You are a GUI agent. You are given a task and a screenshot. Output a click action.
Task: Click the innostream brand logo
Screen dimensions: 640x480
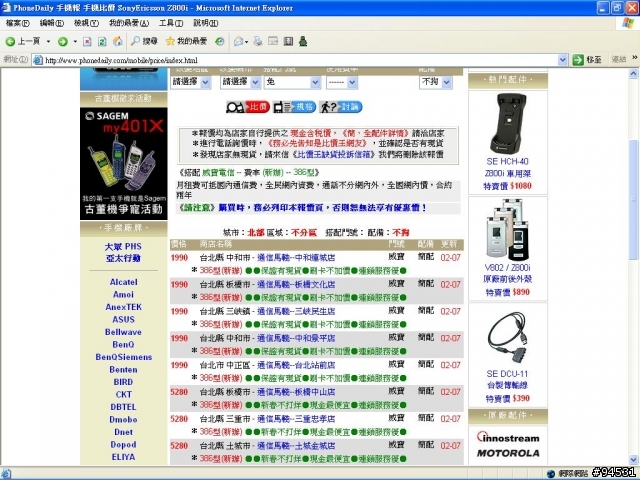(508, 437)
